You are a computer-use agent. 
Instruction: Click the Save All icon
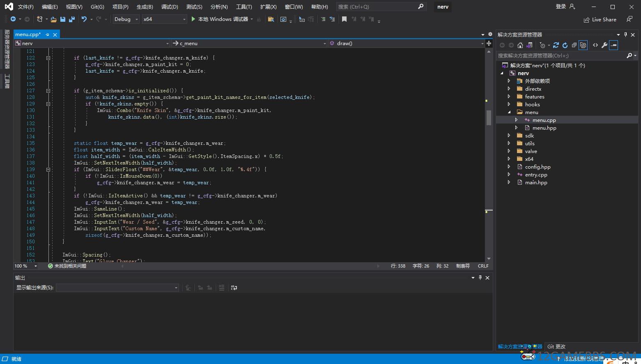72,19
